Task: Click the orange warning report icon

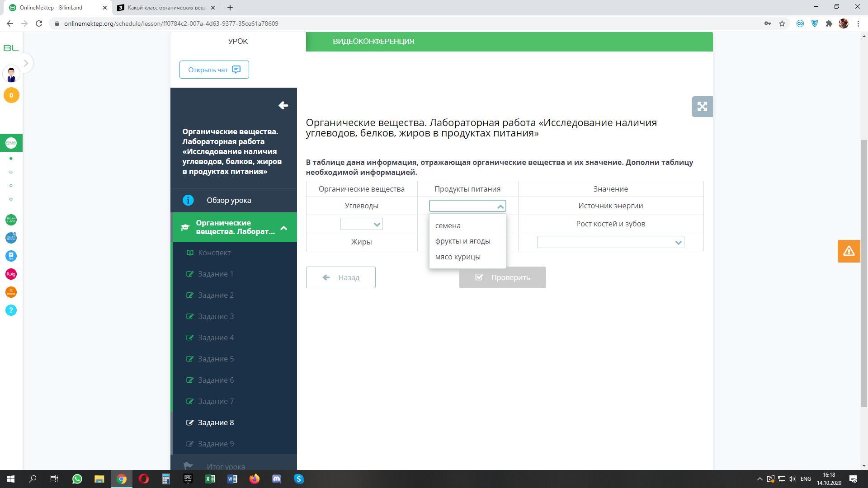Action: tap(848, 251)
